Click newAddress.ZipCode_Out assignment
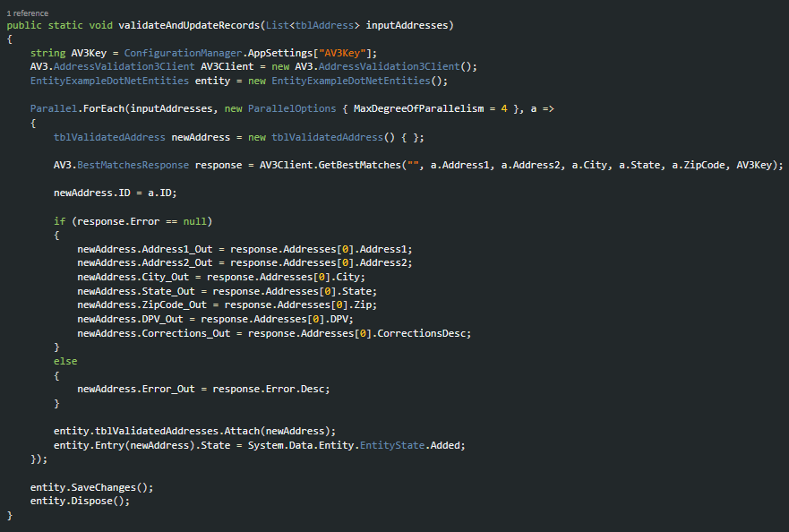This screenshot has height=532, width=789. tap(227, 305)
